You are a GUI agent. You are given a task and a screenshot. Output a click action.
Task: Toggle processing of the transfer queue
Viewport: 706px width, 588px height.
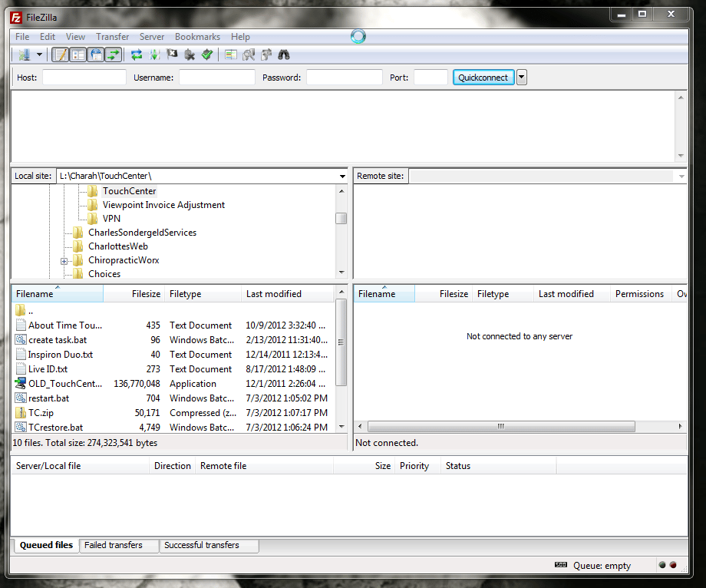(x=154, y=55)
